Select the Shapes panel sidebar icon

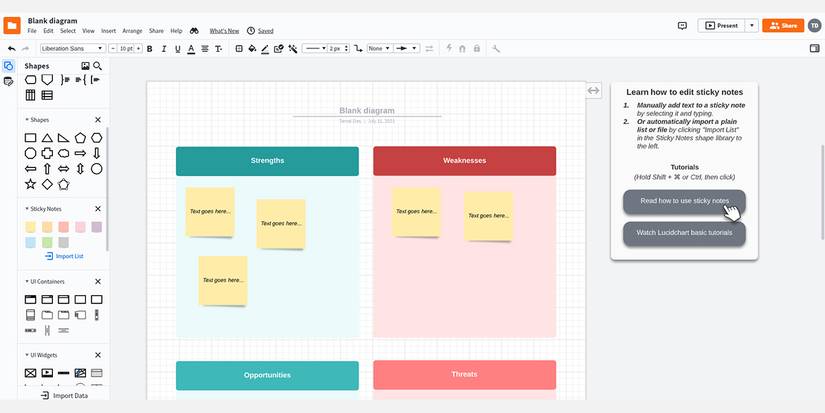click(8, 66)
